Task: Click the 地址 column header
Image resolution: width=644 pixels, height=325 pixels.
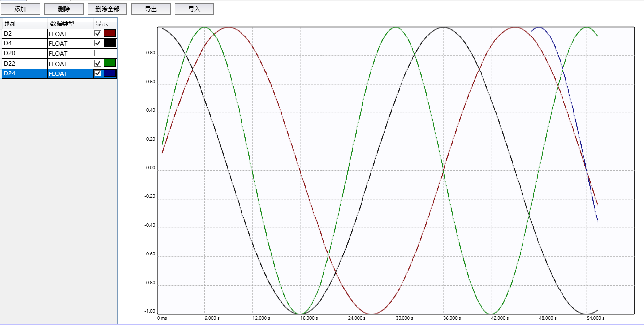Action: point(22,23)
